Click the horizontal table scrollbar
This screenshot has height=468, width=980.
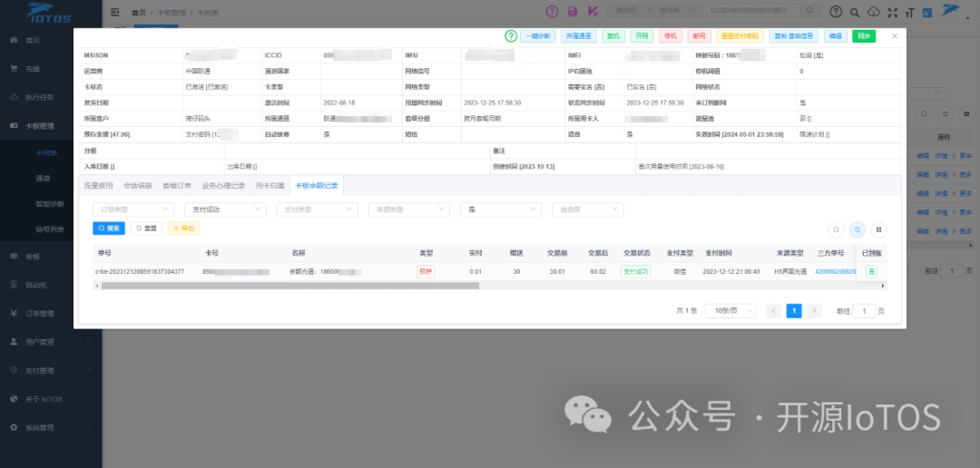coord(290,286)
